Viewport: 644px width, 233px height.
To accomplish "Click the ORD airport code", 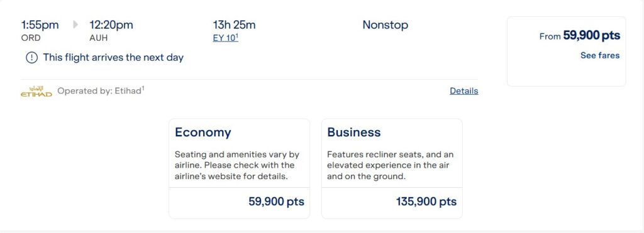I will pos(31,38).
